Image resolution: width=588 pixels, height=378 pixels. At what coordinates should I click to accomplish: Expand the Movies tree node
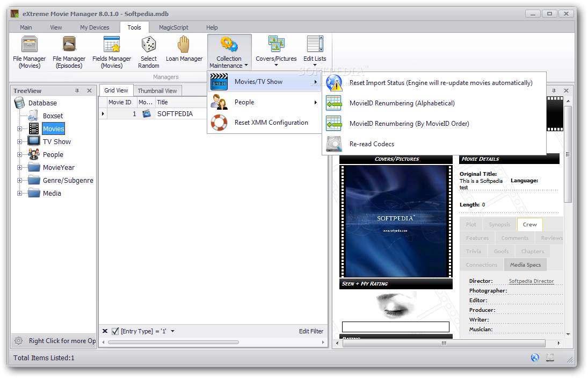(19, 129)
